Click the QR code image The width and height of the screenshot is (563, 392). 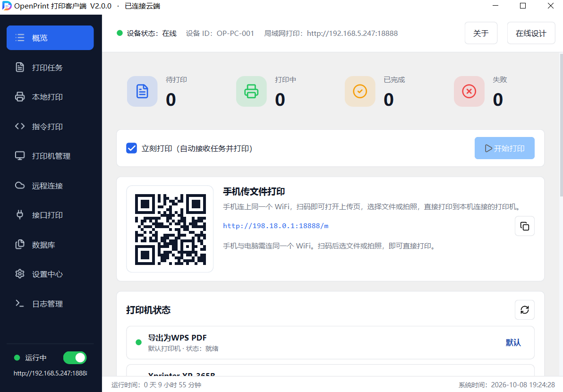pos(170,230)
